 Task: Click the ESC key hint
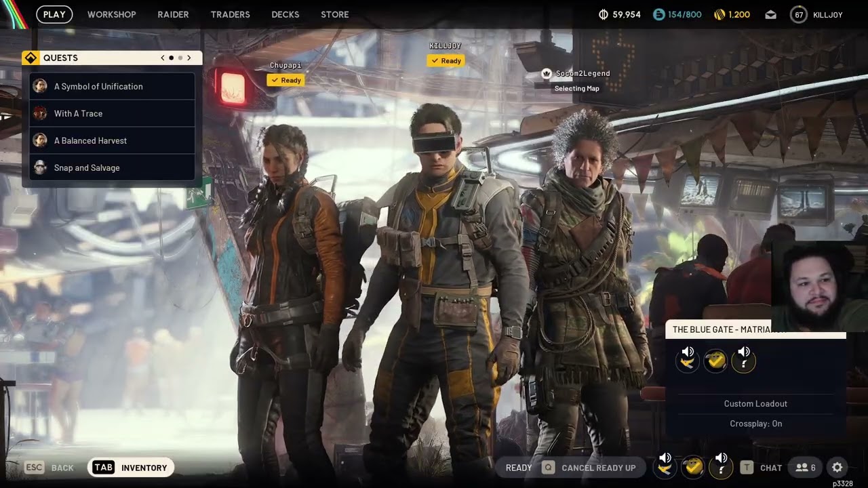pos(35,468)
